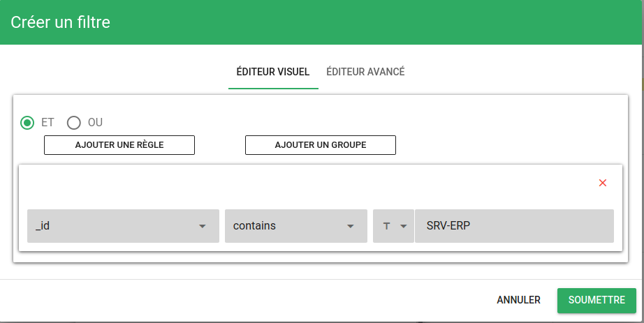Switch to the Éditeur Avancé tab

pyautogui.click(x=365, y=72)
